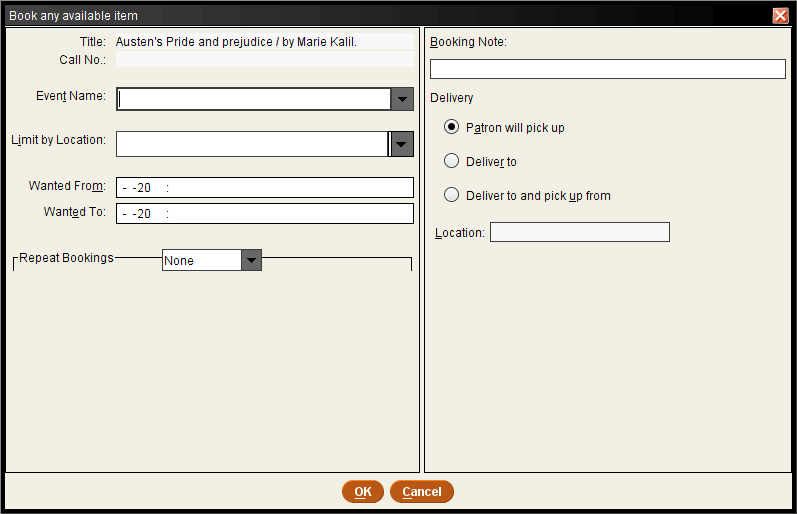Click the delivery Location field
Image resolution: width=797 pixels, height=514 pixels.
tap(580, 232)
